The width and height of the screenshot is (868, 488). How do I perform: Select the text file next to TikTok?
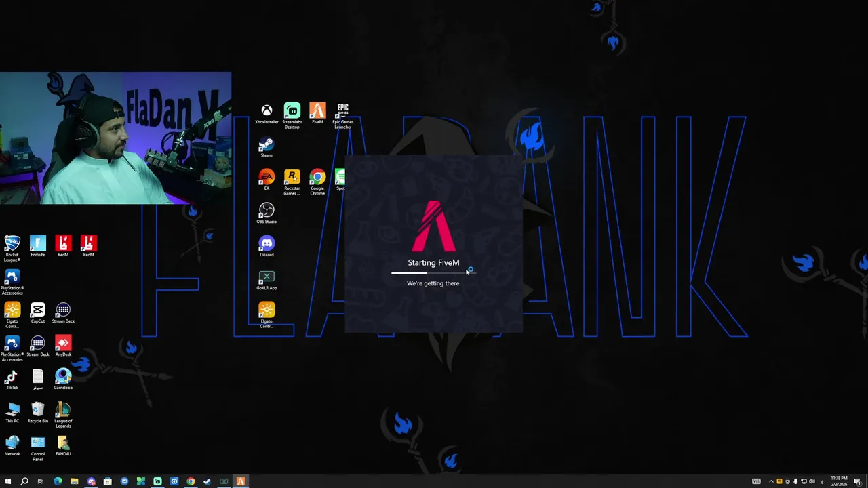37,378
